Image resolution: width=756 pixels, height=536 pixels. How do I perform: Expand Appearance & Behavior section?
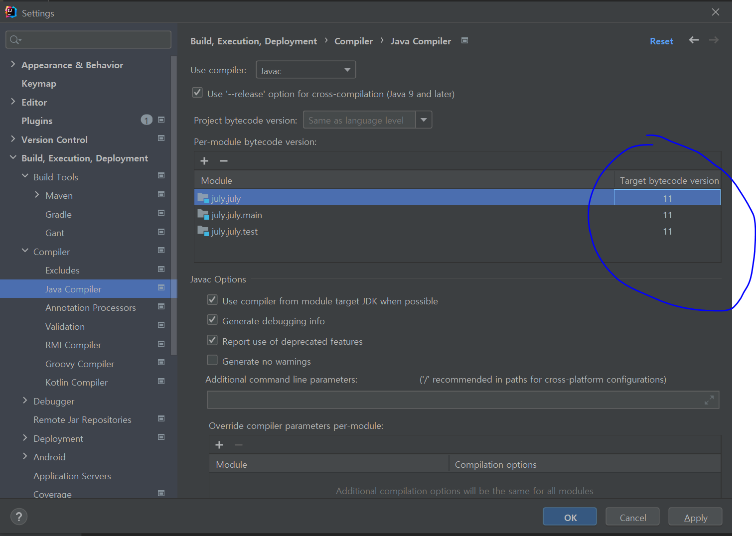[13, 64]
